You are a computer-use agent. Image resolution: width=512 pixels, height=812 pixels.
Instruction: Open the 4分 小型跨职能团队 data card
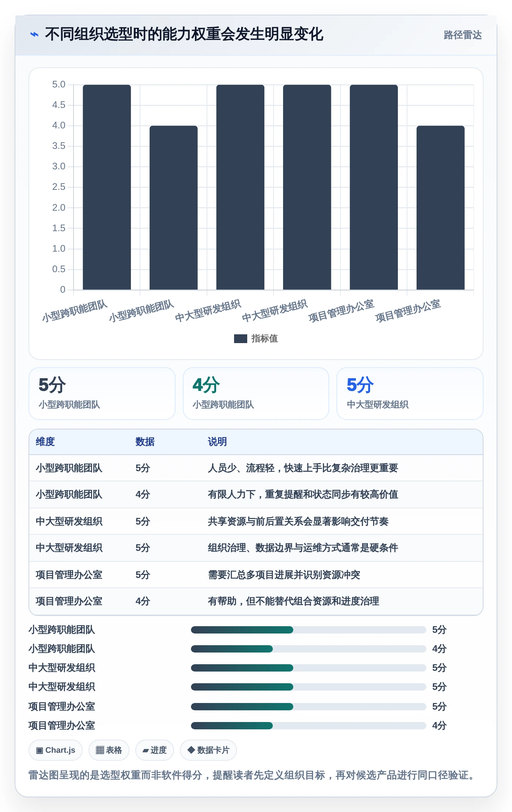click(256, 394)
